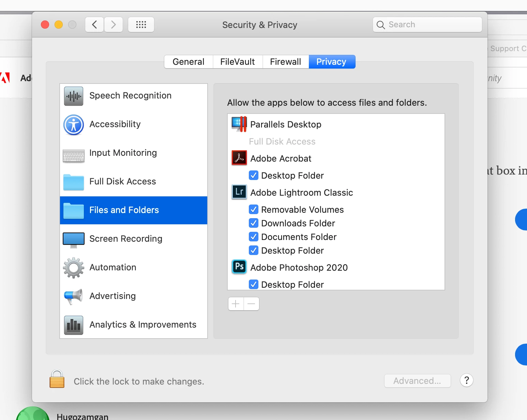Select the Privacy tab
527x420 pixels.
(332, 62)
